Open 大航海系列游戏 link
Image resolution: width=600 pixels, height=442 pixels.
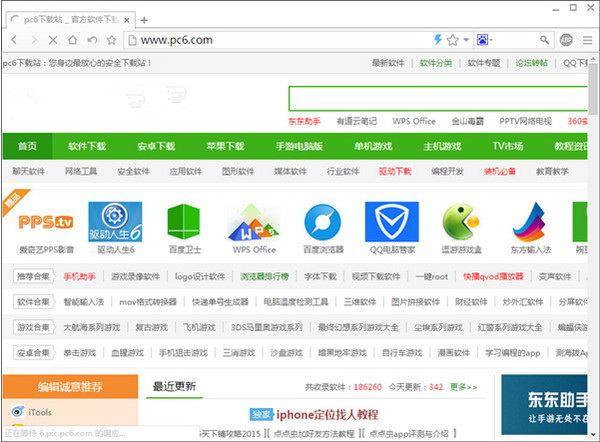click(x=92, y=327)
